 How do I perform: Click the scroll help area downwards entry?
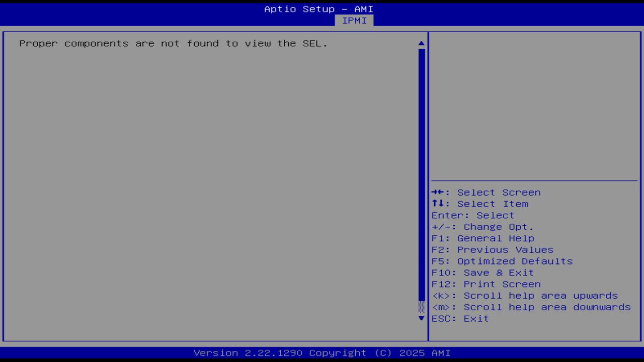click(x=531, y=307)
